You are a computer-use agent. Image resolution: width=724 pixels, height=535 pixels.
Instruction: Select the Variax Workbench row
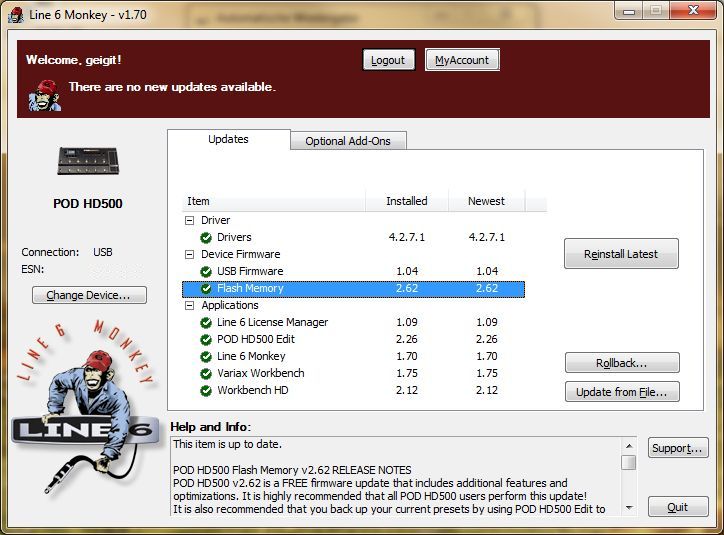(x=353, y=373)
